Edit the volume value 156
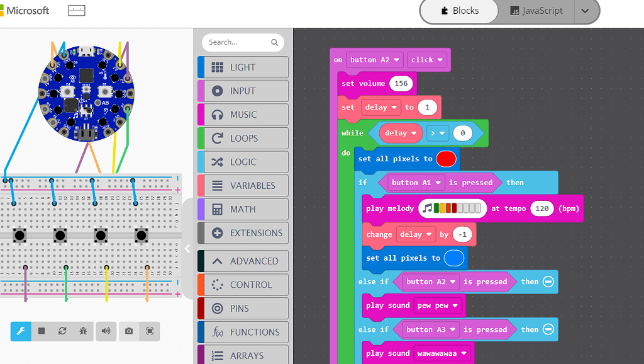Screen dimensions: 644x364 401,84
